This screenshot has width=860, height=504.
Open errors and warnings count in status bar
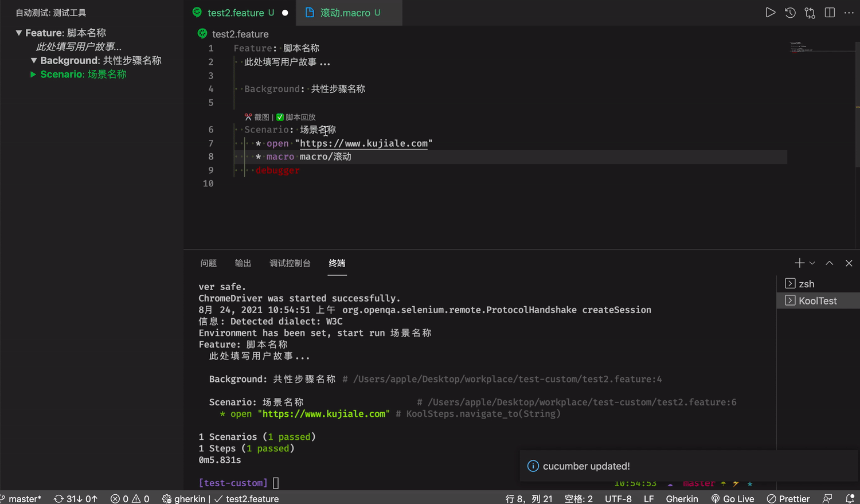click(130, 499)
